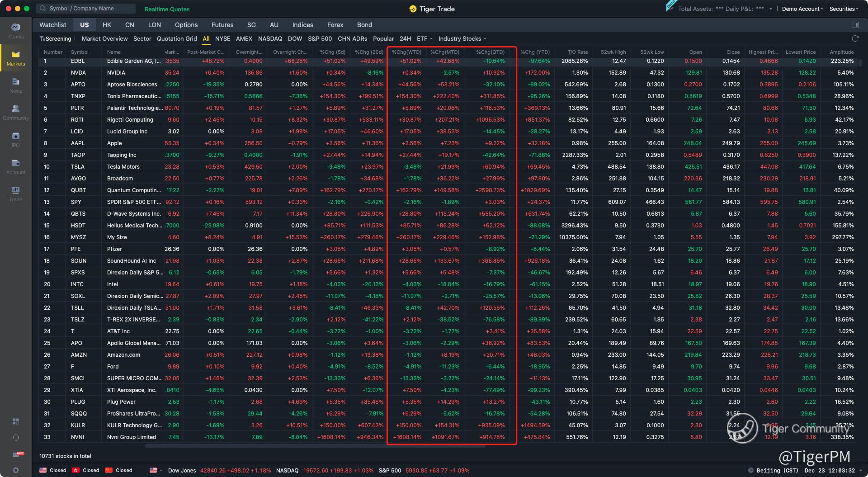Filter by S&P 500
Screen dimensions: 868x477
click(320, 38)
